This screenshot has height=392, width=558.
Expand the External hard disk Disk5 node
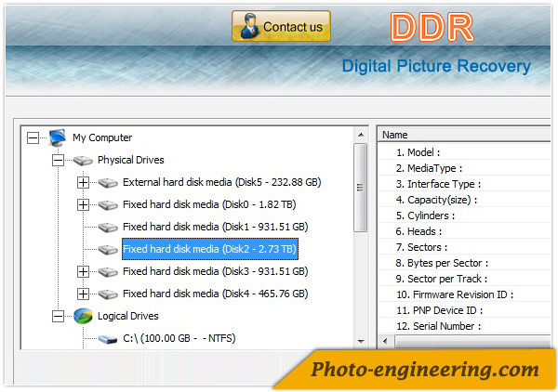pos(83,183)
